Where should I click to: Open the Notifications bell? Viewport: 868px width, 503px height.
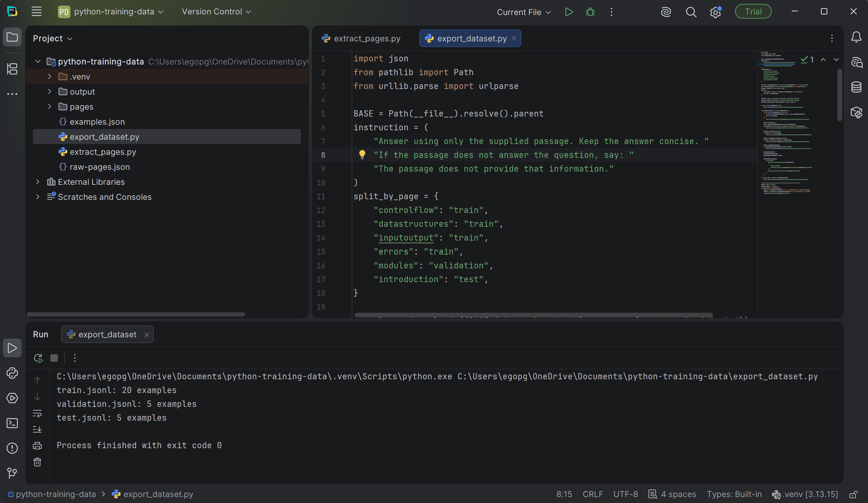[x=856, y=37]
